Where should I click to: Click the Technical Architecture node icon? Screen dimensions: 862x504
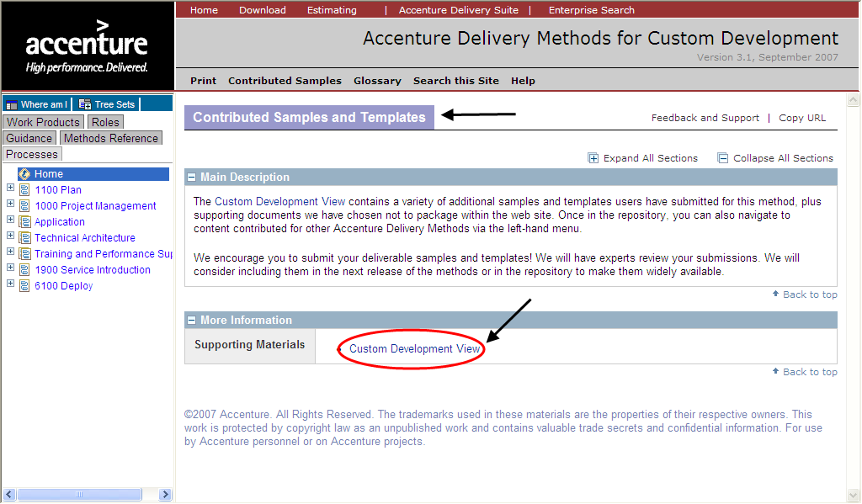click(24, 238)
